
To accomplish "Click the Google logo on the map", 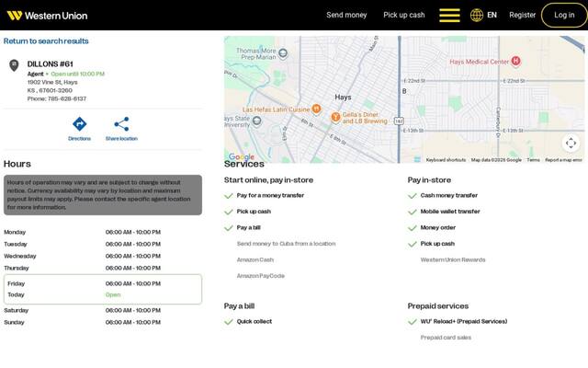I will (241, 157).
